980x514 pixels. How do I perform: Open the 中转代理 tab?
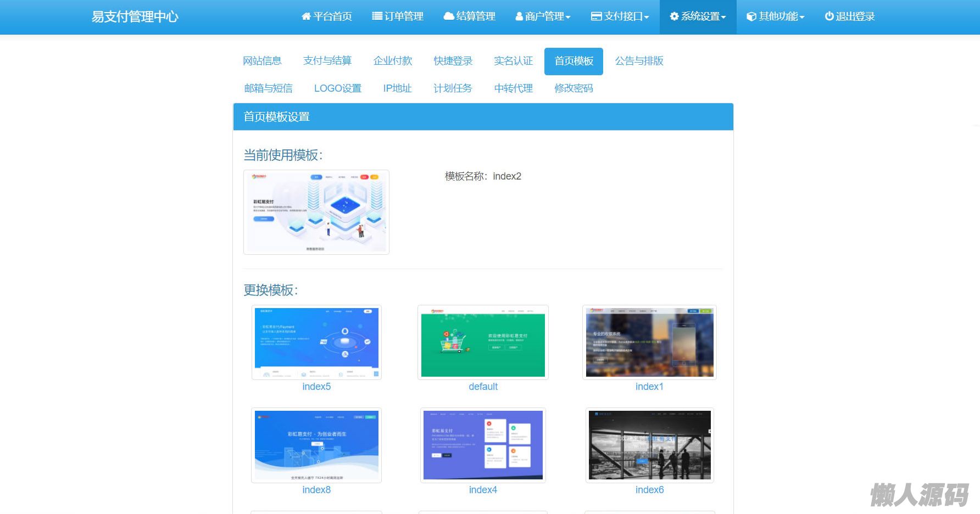[513, 88]
